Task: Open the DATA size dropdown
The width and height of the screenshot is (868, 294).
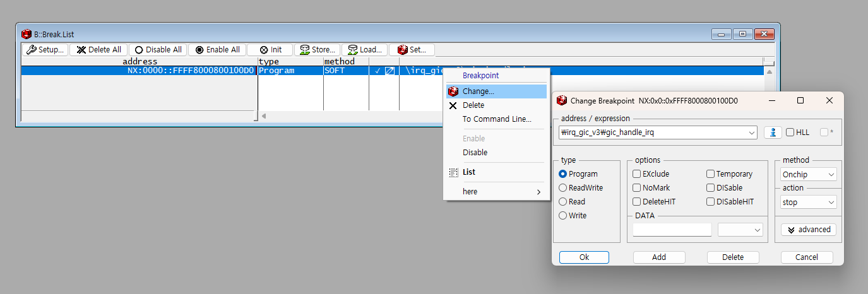Action: coord(740,230)
